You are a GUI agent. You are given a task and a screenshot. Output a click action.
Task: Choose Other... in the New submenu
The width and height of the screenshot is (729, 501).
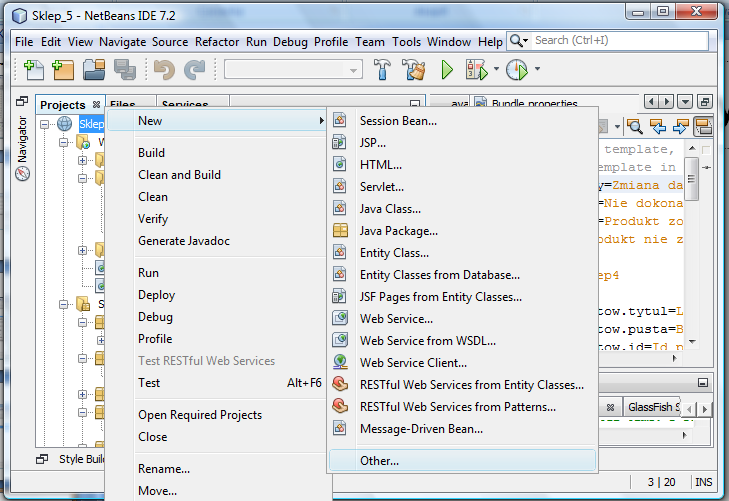462,461
